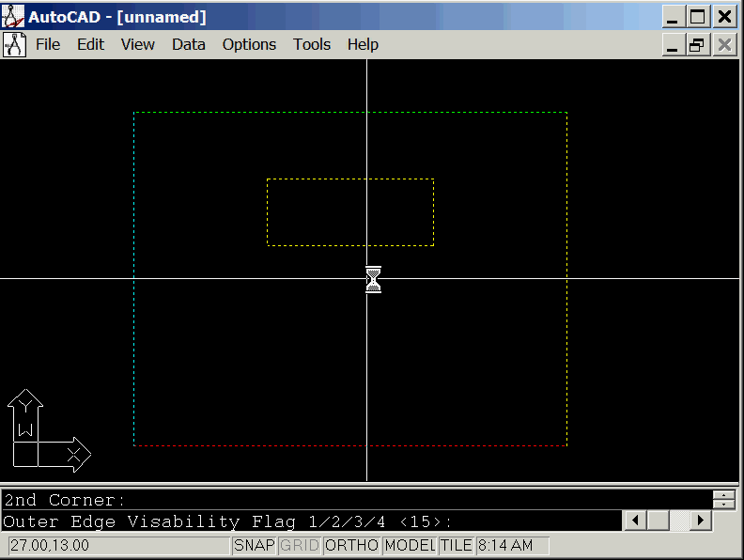The width and height of the screenshot is (744, 560).
Task: Toggle SNAP mode in status bar
Action: coord(255,545)
